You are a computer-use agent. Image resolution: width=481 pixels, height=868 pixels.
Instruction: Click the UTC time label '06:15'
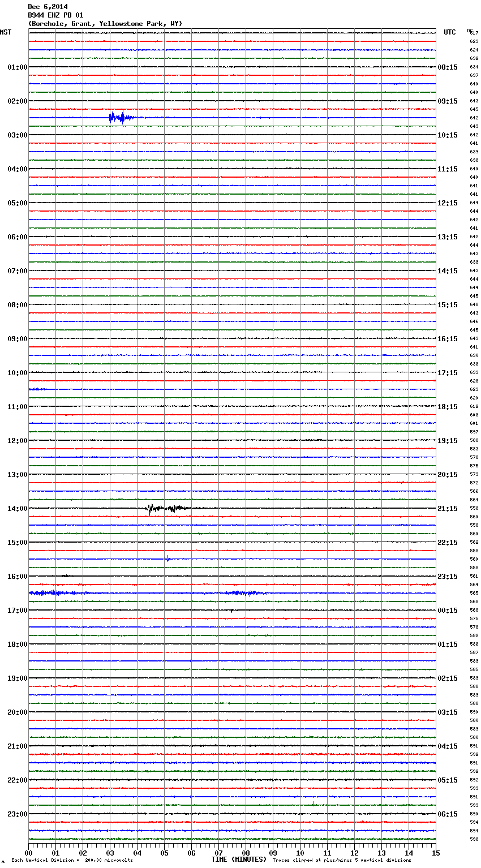pyautogui.click(x=448, y=814)
